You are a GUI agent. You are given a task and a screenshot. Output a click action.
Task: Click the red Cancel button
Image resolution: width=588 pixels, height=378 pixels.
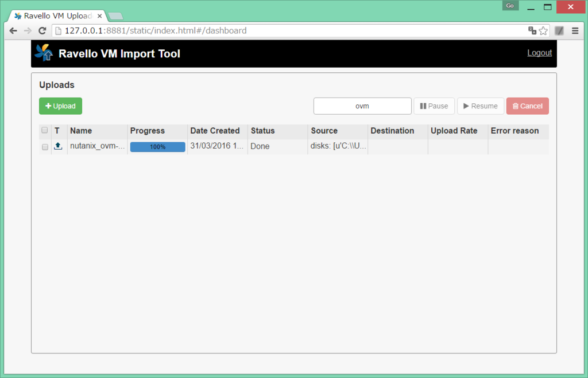point(527,106)
